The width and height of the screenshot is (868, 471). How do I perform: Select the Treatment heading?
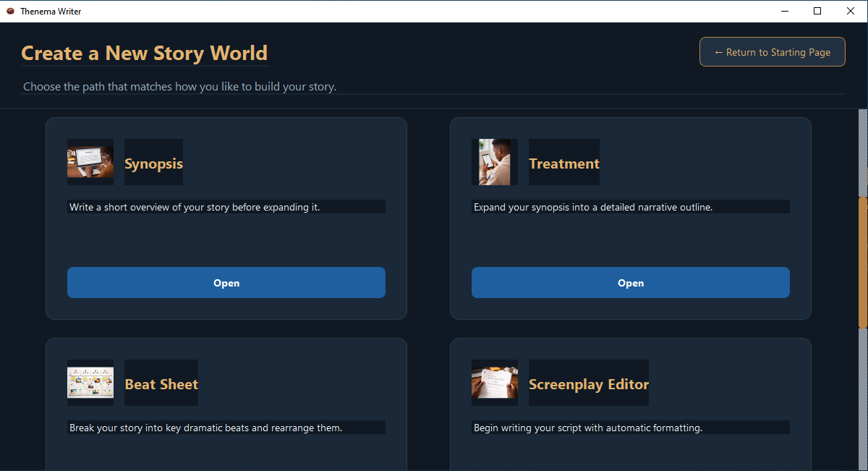pos(564,164)
